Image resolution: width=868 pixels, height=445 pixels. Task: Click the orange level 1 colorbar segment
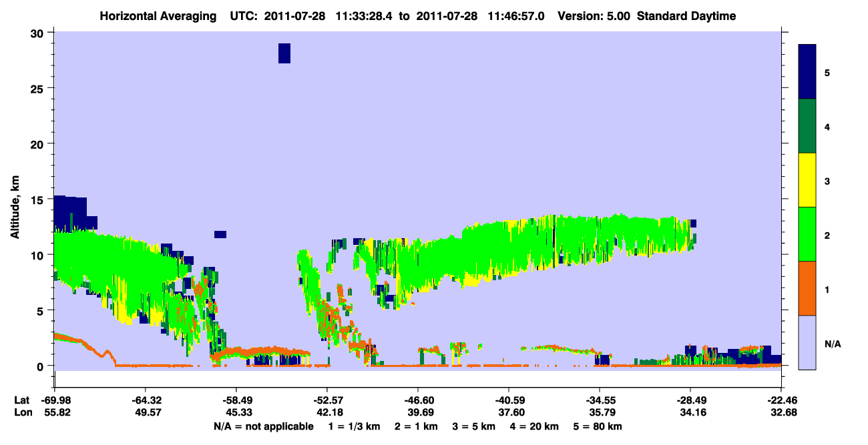[x=807, y=288]
